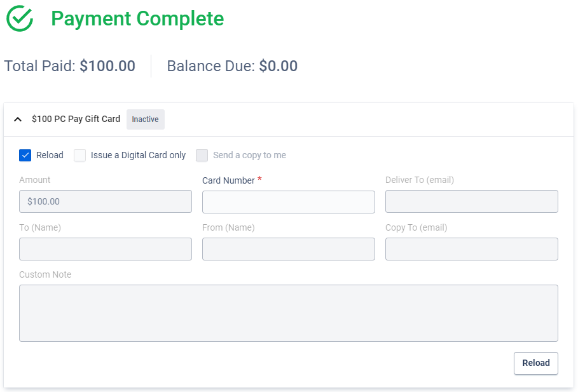Click the From (Name) input box
This screenshot has height=392, width=578.
[x=289, y=249]
